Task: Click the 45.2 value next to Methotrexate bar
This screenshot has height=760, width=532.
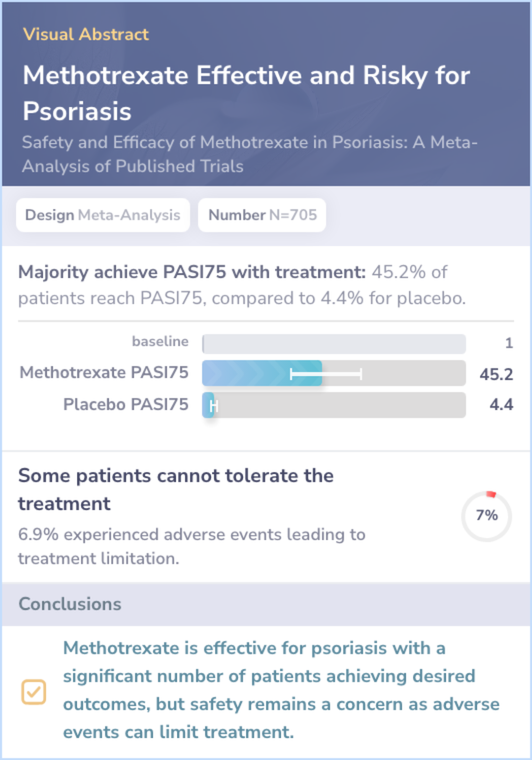Action: (x=496, y=374)
